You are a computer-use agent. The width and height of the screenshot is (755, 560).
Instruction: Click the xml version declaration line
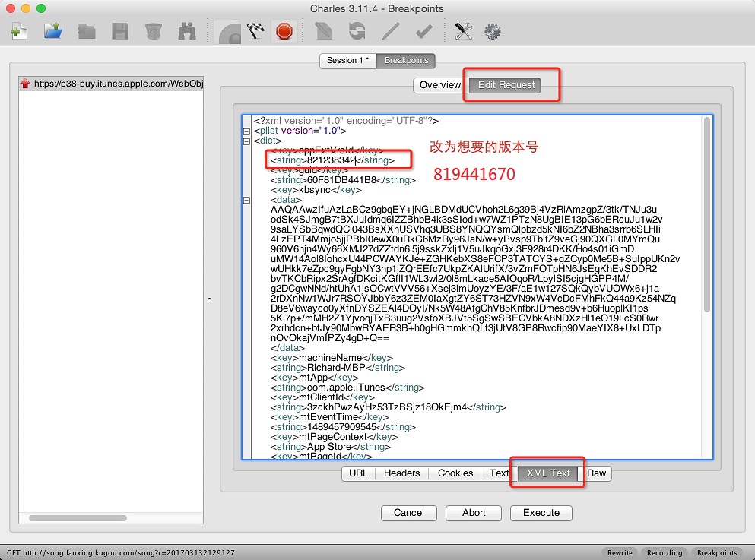click(x=346, y=121)
